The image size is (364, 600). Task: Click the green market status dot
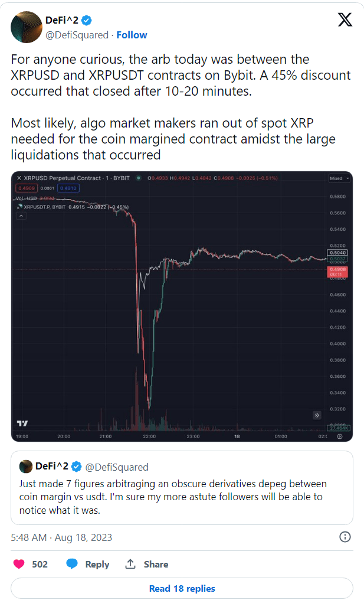pyautogui.click(x=139, y=178)
